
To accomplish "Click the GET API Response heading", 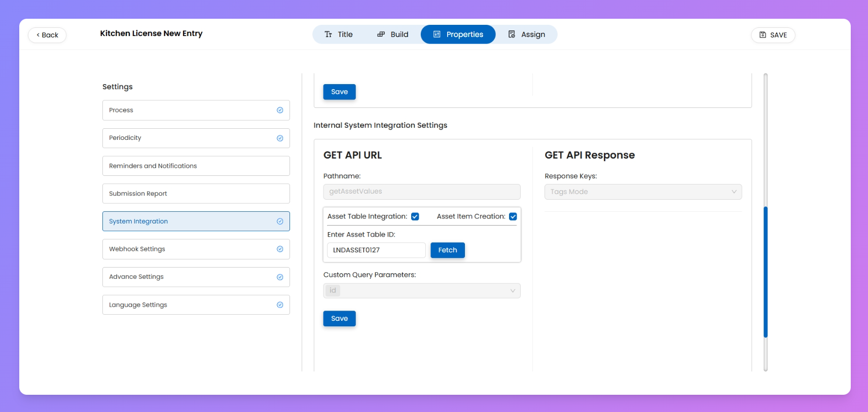I will point(590,155).
